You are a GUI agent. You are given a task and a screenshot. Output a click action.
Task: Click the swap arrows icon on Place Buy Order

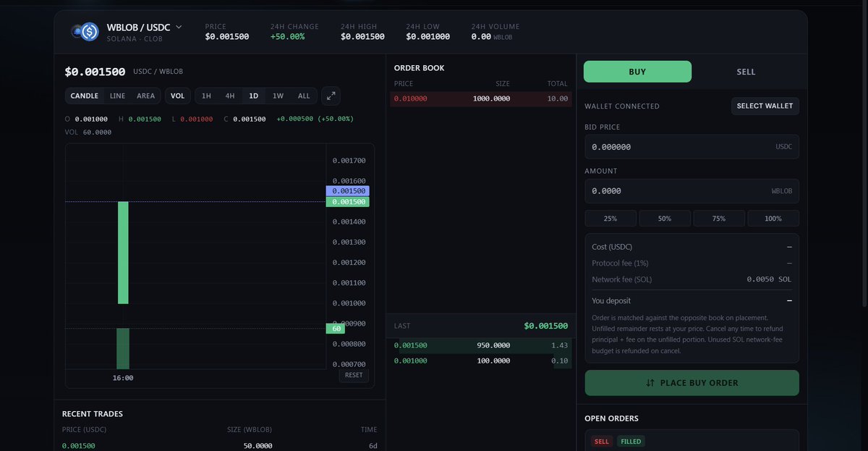[650, 383]
